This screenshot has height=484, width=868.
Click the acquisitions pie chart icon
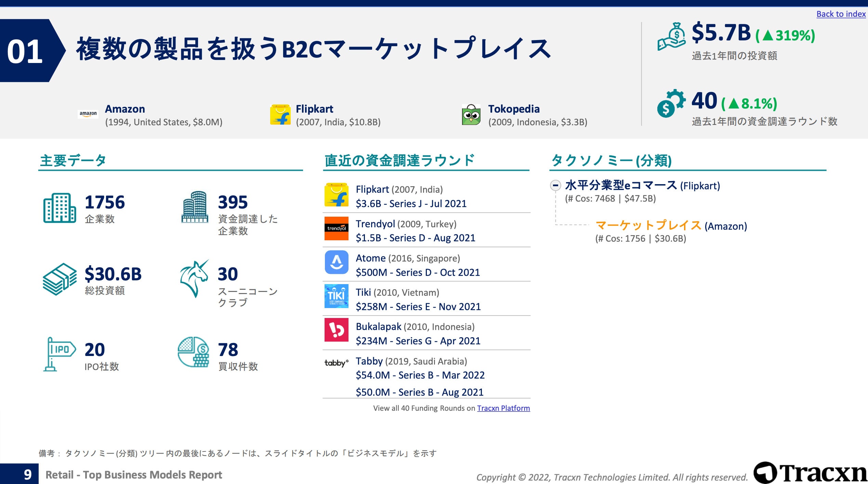click(193, 352)
